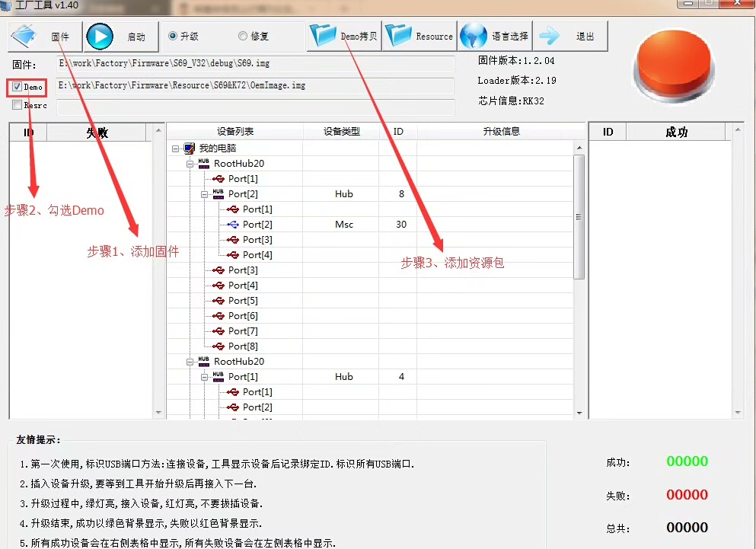The height and width of the screenshot is (549, 756).
Task: Click the 设备类型 column header
Action: pyautogui.click(x=341, y=131)
